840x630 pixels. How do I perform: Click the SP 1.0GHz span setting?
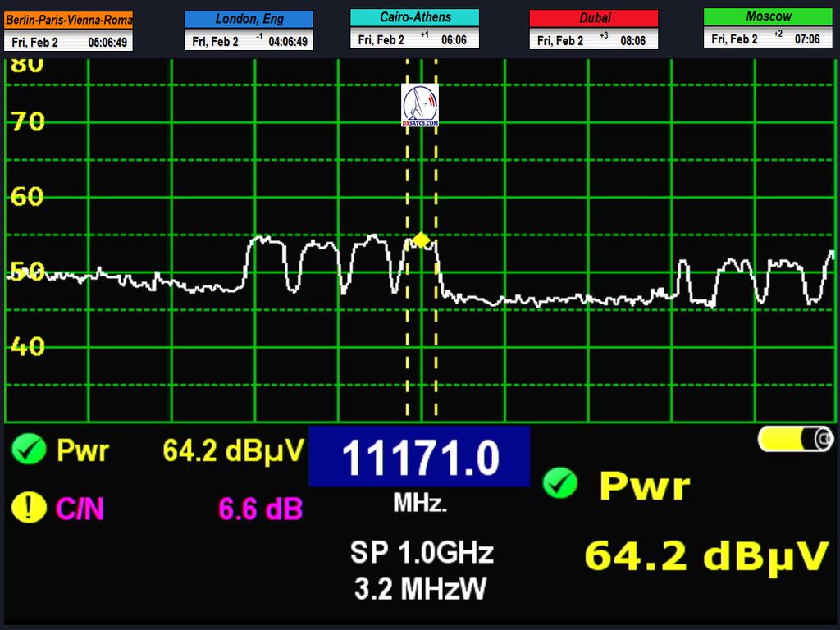(421, 553)
